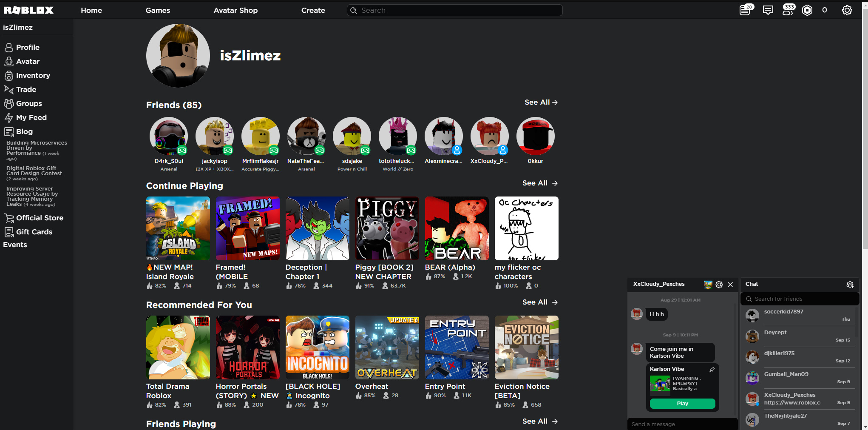
Task: Open Profile in the sidebar
Action: 22,47
